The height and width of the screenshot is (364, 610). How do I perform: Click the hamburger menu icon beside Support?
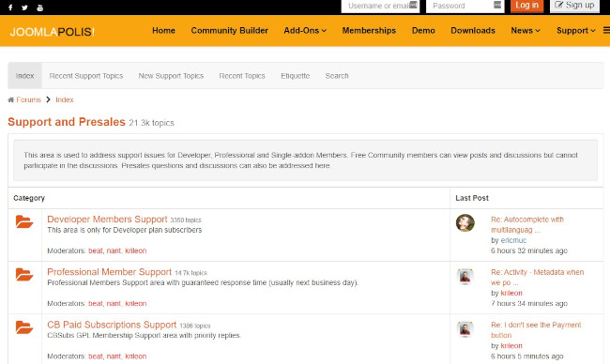(x=606, y=30)
